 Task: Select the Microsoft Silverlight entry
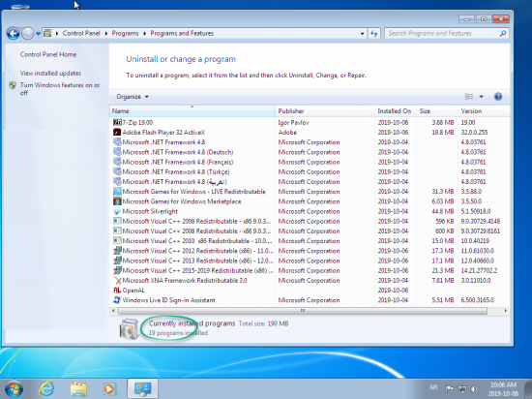150,211
